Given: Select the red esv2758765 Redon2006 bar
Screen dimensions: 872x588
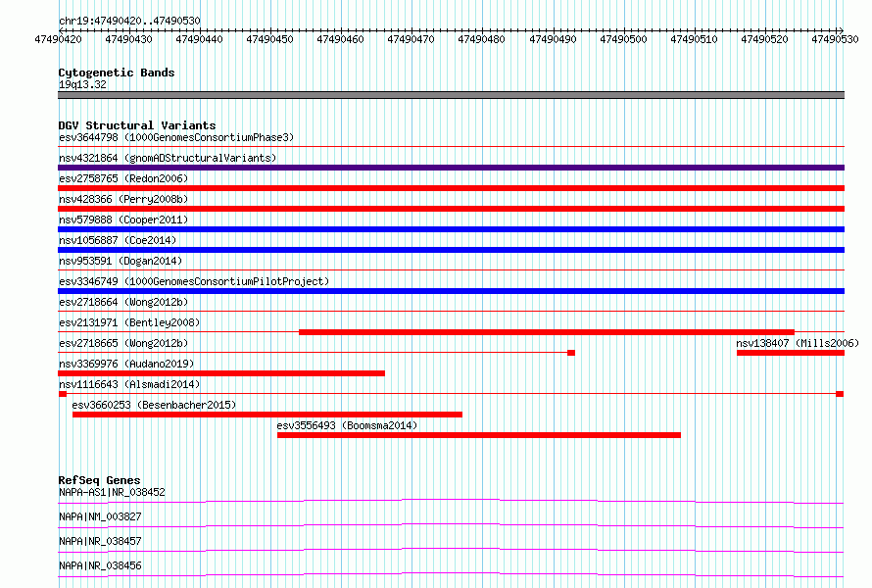Looking at the screenshot, I should pyautogui.click(x=451, y=188).
